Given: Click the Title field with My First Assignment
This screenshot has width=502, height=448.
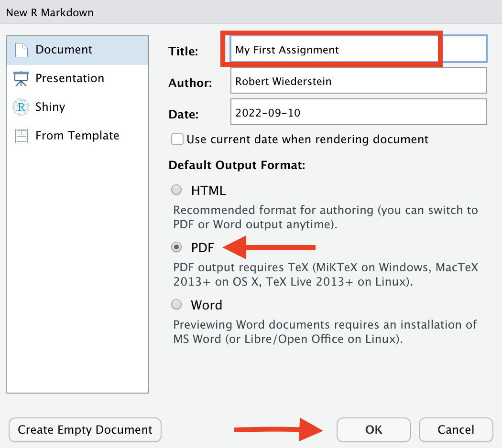Looking at the screenshot, I should pyautogui.click(x=359, y=49).
